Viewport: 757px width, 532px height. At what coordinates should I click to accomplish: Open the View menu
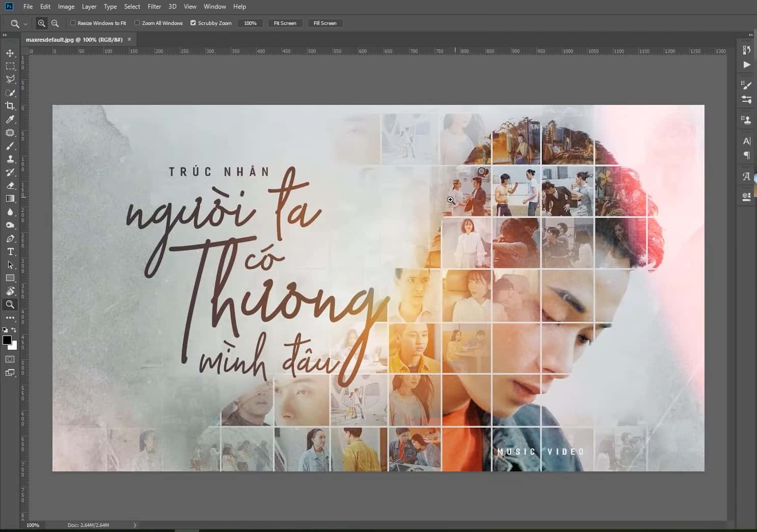click(190, 7)
